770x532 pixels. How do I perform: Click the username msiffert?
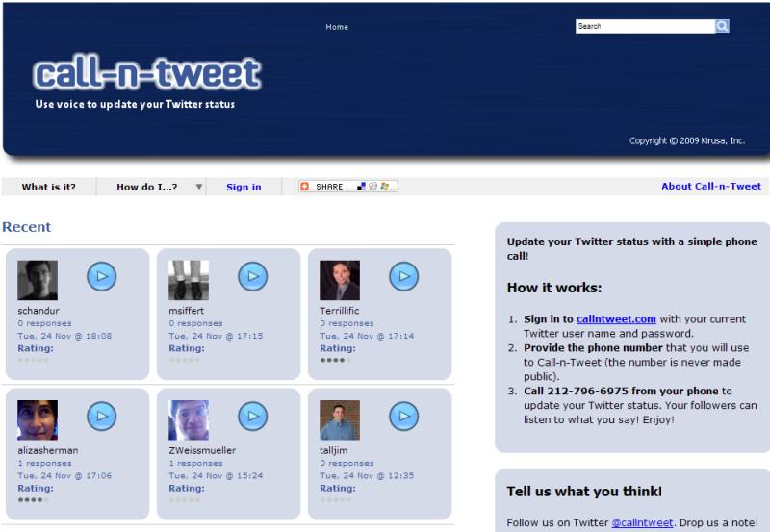pyautogui.click(x=186, y=311)
